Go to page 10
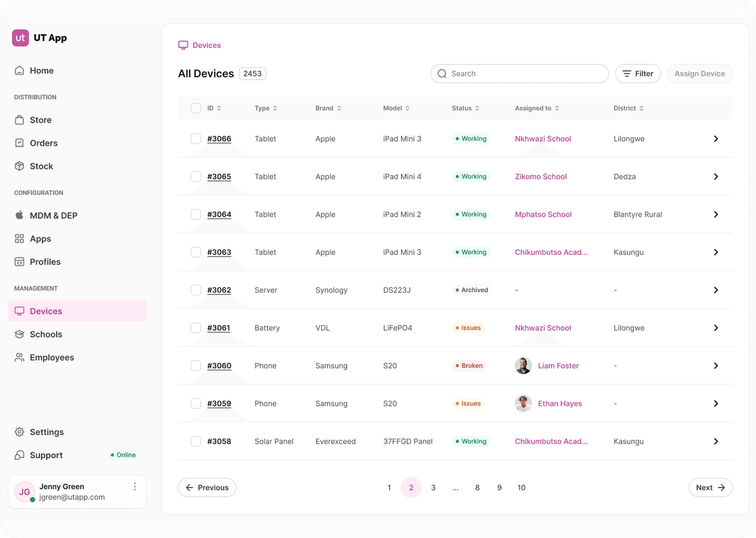This screenshot has height=538, width=756. coord(521,488)
